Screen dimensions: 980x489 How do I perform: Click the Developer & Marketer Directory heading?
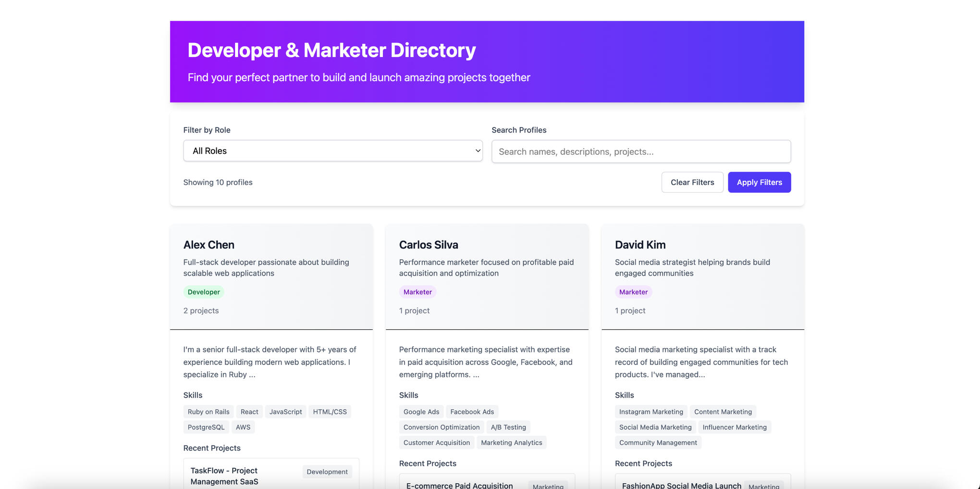click(x=331, y=50)
